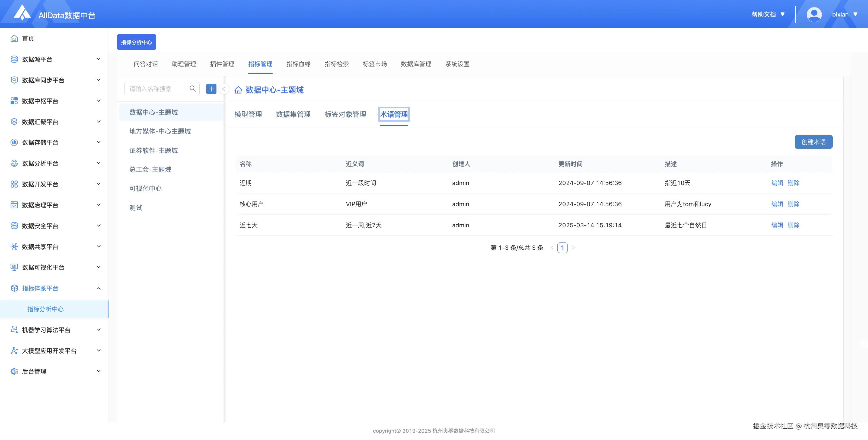Open 首页 from the sidebar
The image size is (868, 440).
28,38
